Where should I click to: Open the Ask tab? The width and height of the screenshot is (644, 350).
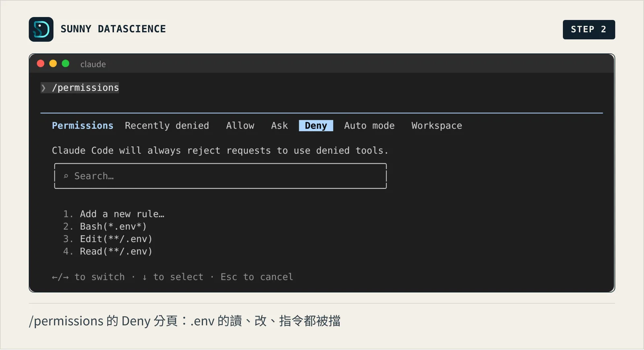tap(279, 126)
